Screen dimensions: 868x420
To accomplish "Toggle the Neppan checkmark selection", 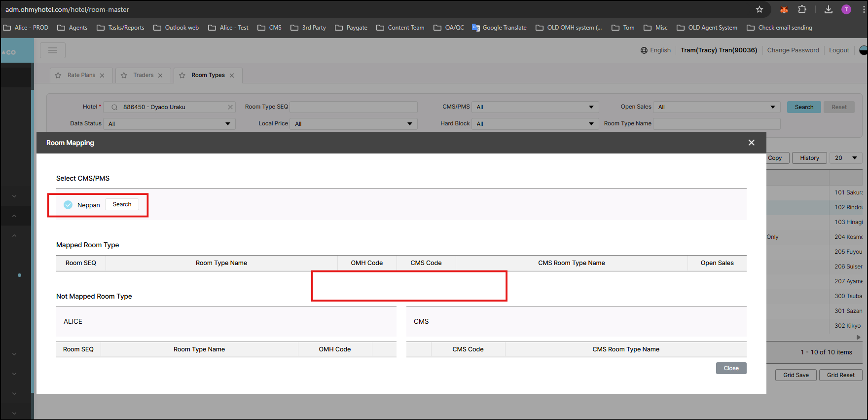I will click(68, 205).
